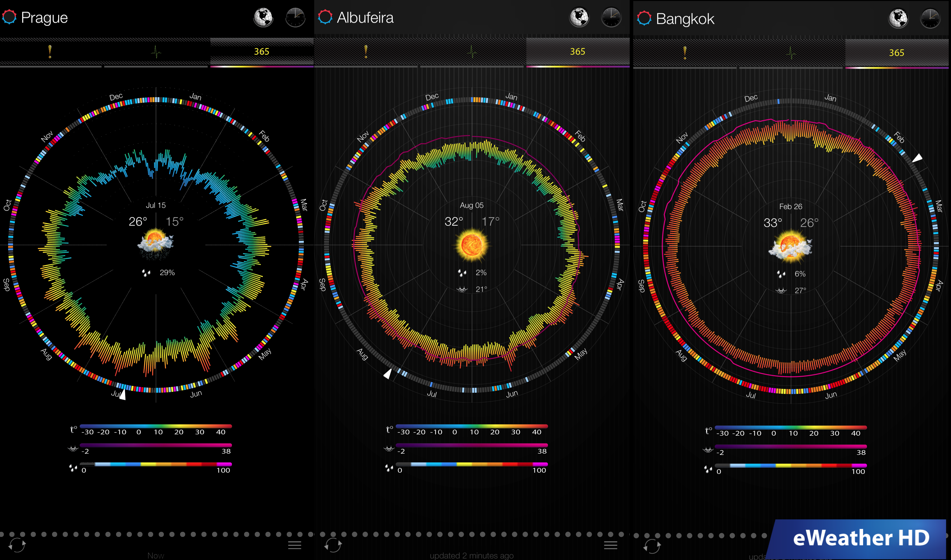Viewport: 951px width, 560px height.
Task: Click the 21° sea temperature in Albufeira
Action: (481, 289)
